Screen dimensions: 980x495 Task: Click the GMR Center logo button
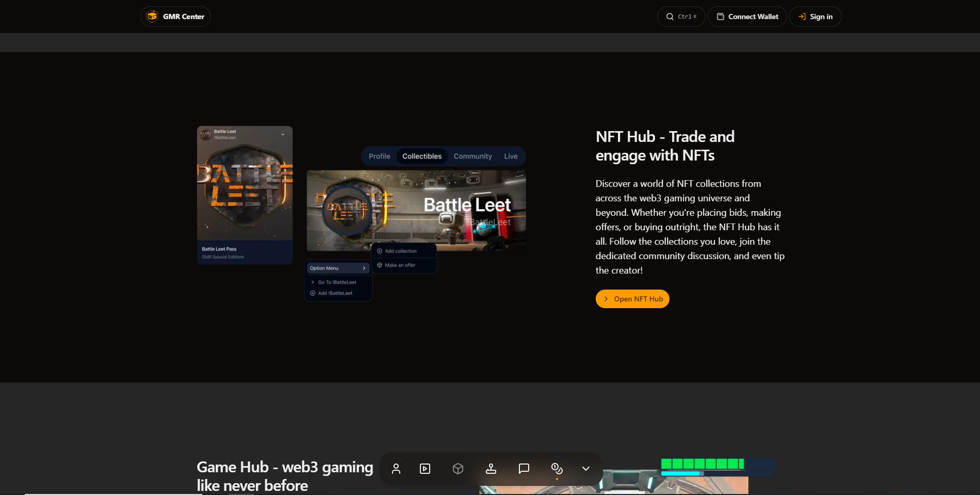(x=175, y=17)
